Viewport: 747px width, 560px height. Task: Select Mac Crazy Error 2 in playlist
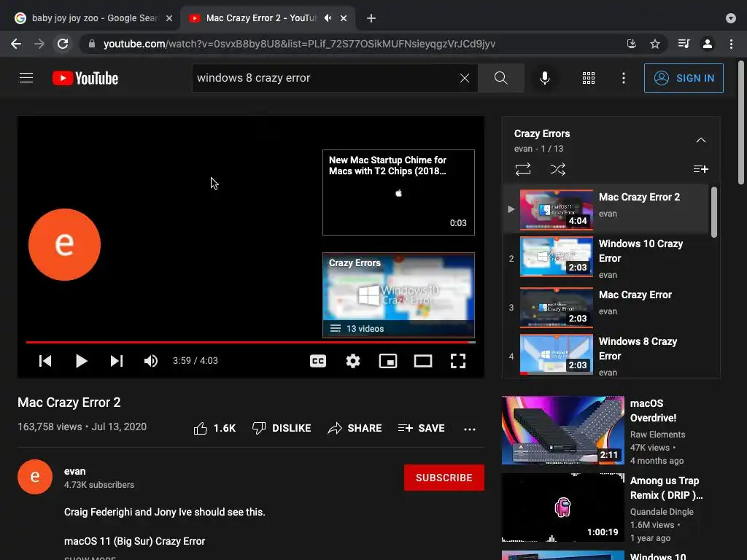[606, 209]
